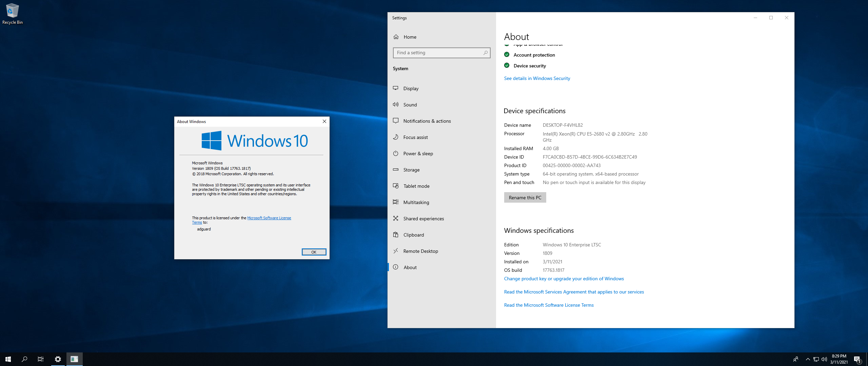Click Installed RAM value 4.00 GB
This screenshot has width=868, height=366.
tap(551, 148)
